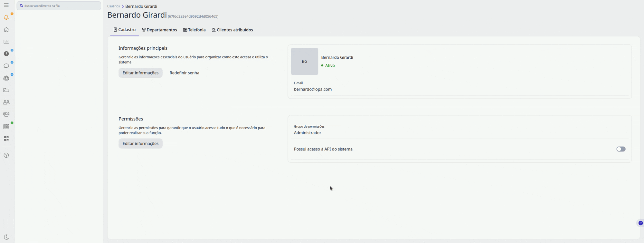
Task: Toggle dark mode moon icon
Action: click(x=6, y=237)
